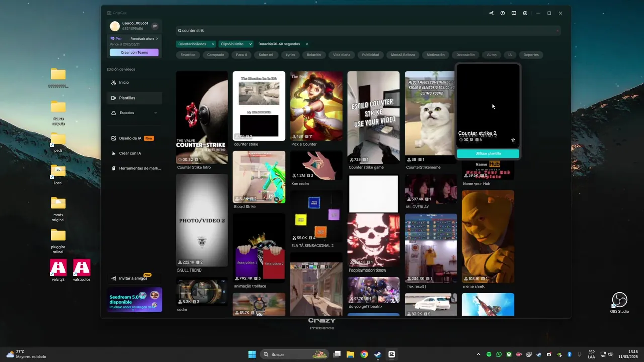Click the Spotify tray icon
Viewport: 644px width, 362px height.
(489, 354)
